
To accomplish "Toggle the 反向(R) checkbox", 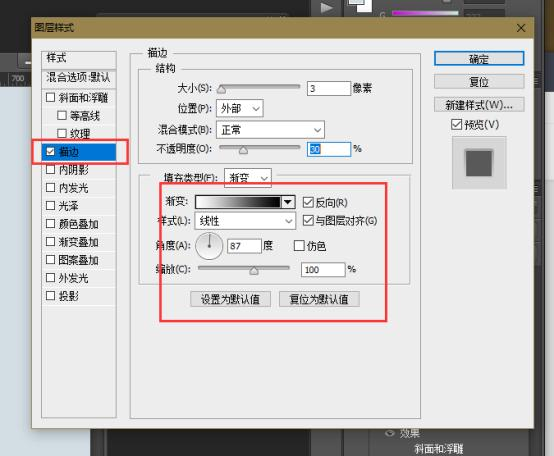I will [x=308, y=202].
